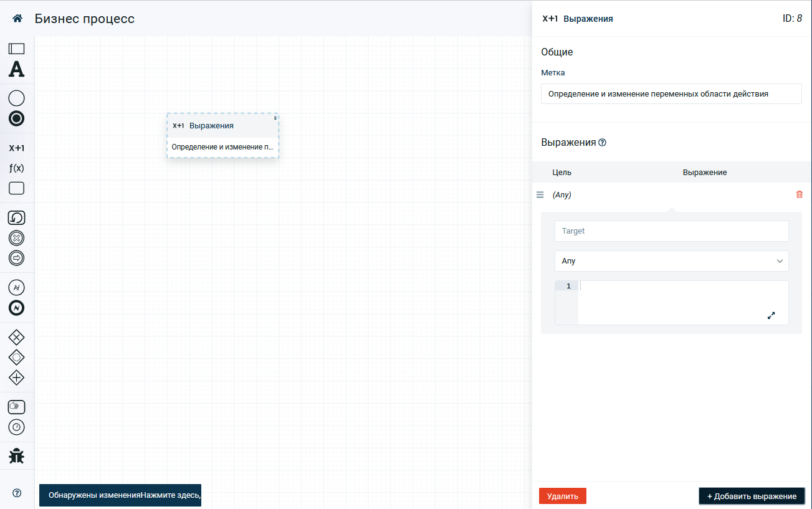The image size is (812, 509).
Task: Select the thin error lightning event
Action: 17,287
